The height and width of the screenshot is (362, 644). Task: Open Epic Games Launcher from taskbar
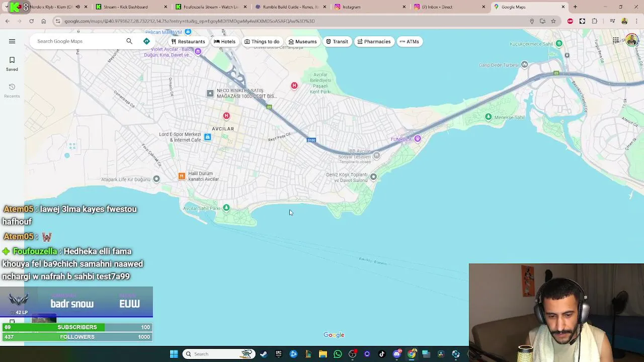278,354
